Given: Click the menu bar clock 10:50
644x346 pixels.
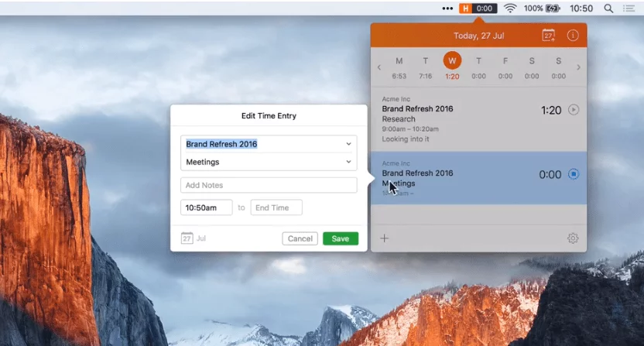Looking at the screenshot, I should coord(581,9).
